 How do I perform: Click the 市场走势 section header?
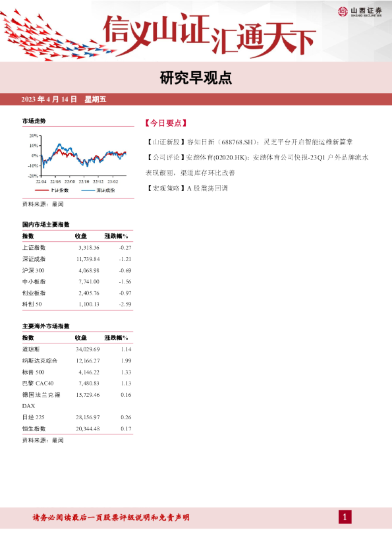point(34,121)
